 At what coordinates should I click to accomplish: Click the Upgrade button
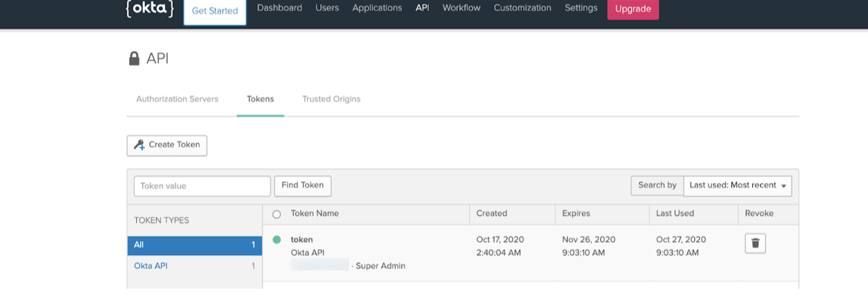(x=633, y=9)
